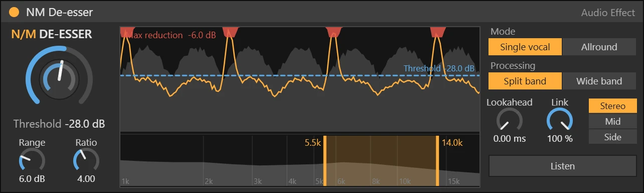Click the NM De-esser title text
Screen dimensions: 644x193
coord(60,12)
